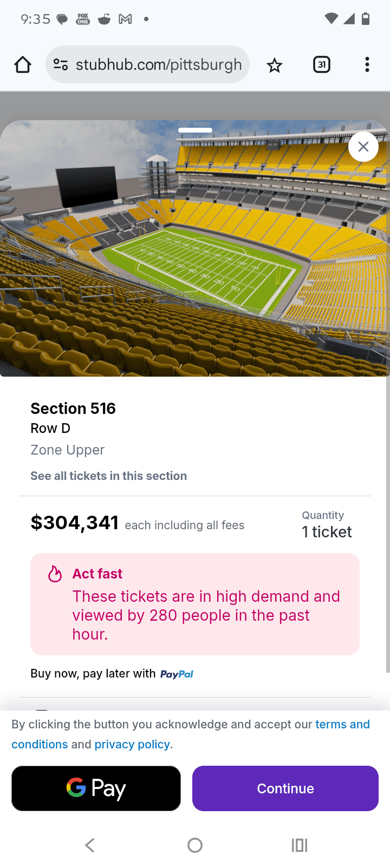Open the tab switcher showing 31 tabs
Image resolution: width=390 pixels, height=868 pixels.
(x=322, y=65)
